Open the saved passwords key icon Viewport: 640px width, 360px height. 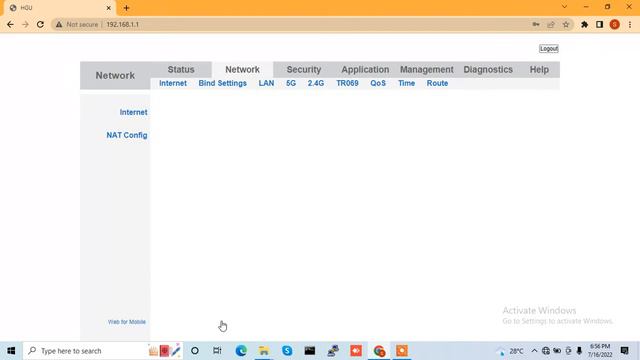536,24
